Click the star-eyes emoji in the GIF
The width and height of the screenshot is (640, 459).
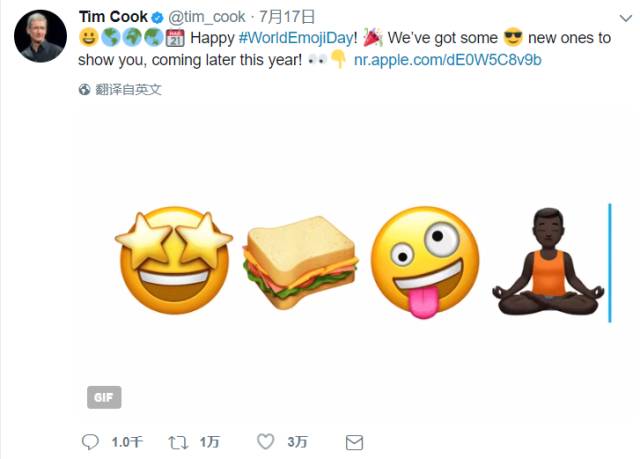coord(174,260)
